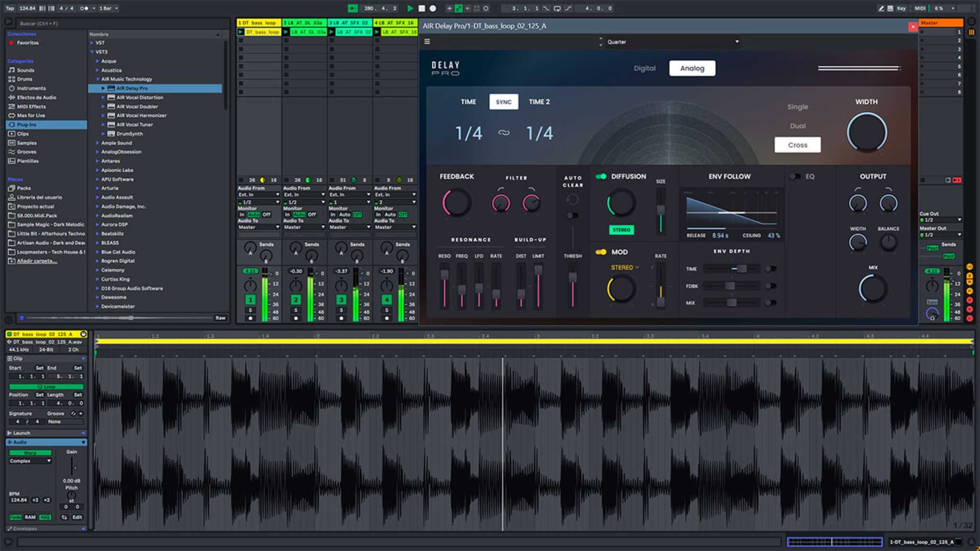Image resolution: width=980 pixels, height=551 pixels.
Task: Select the Cross delay mode
Action: click(798, 145)
